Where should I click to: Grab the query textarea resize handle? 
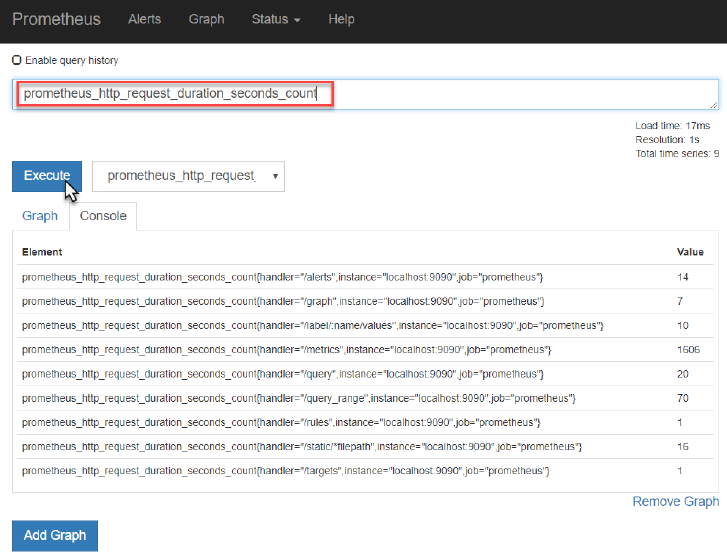714,105
